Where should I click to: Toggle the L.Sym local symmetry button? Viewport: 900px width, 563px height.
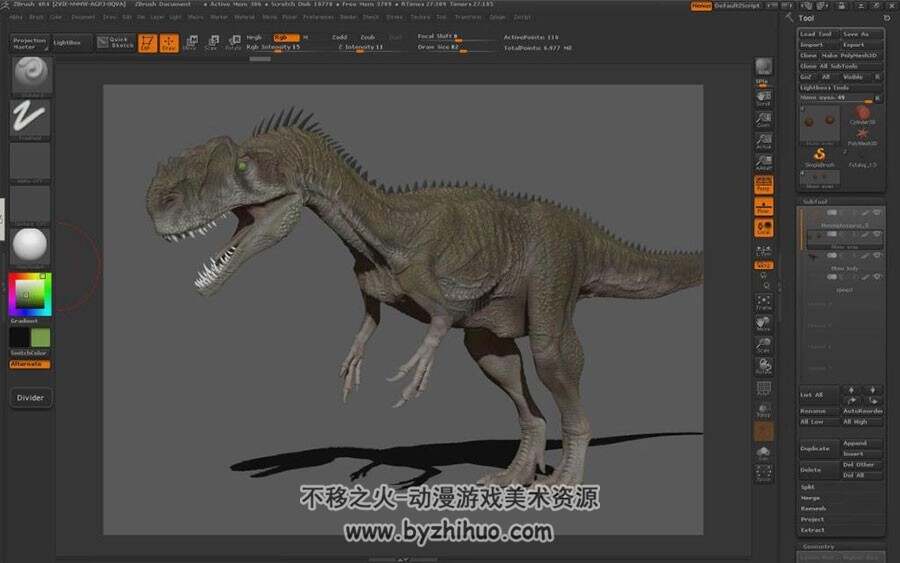pos(763,250)
